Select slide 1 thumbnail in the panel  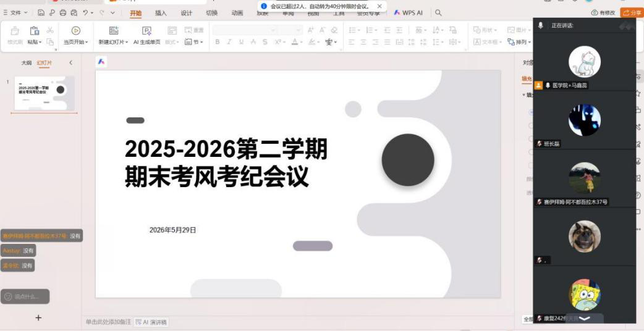click(44, 93)
